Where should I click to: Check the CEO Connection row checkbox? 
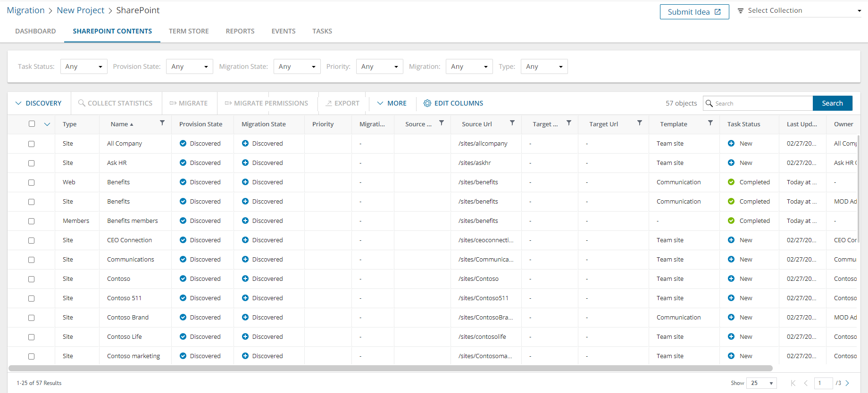point(32,240)
